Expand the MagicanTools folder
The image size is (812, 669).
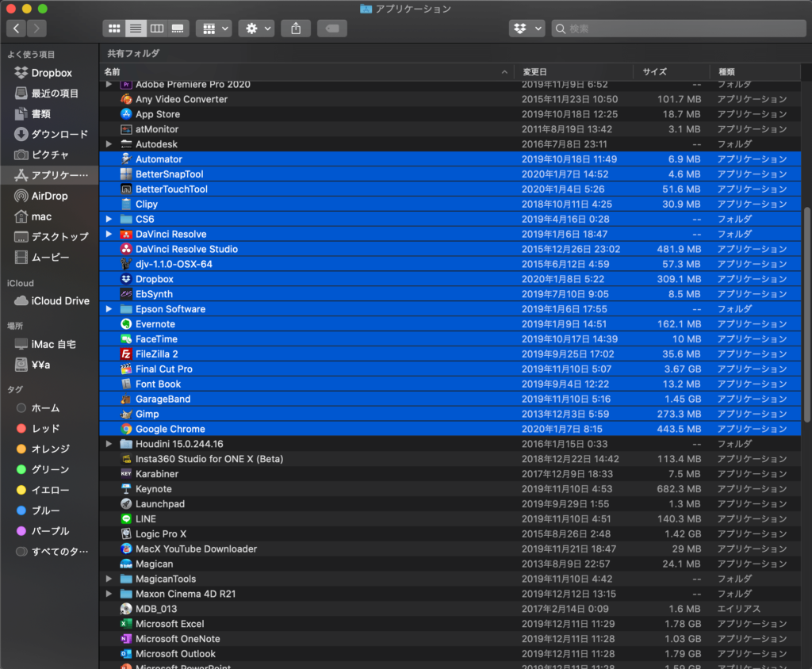pyautogui.click(x=109, y=579)
